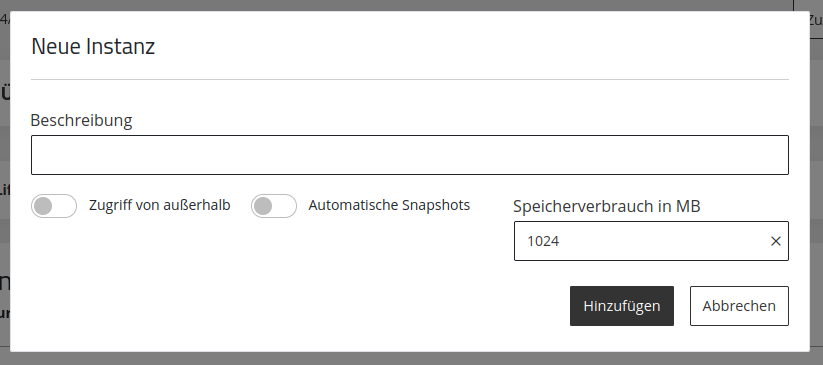The image size is (823, 365).
Task: Click the Beschreibung text field
Action: pyautogui.click(x=409, y=155)
